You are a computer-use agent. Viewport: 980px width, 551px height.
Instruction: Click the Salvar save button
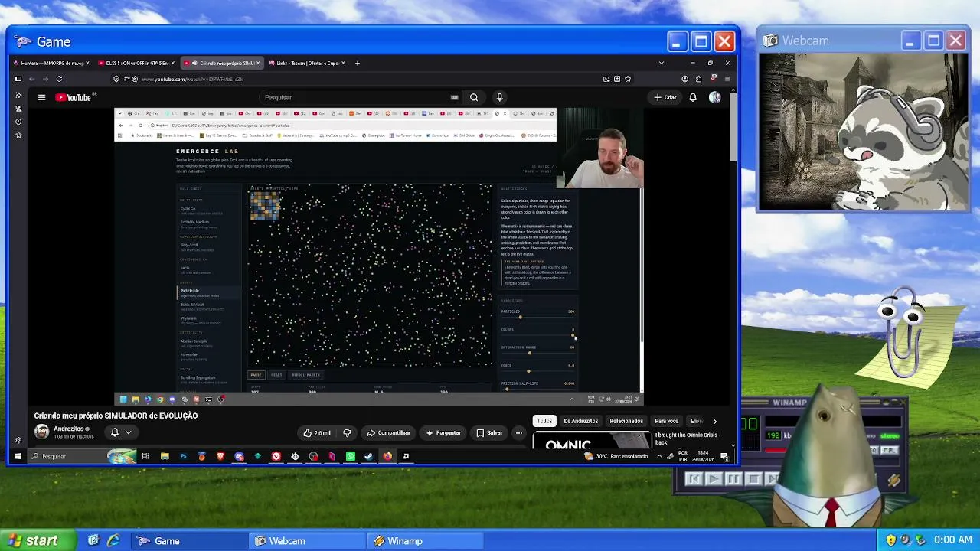[490, 433]
